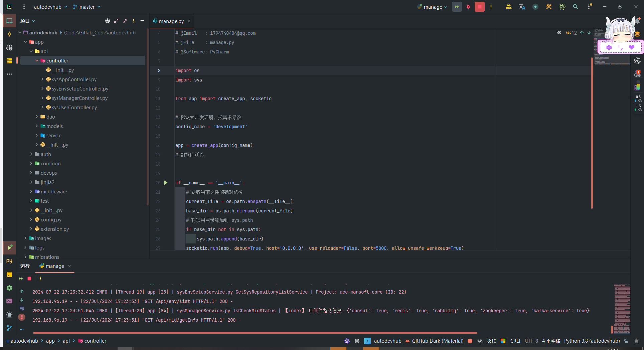Open the Database tool window icon
Image resolution: width=644 pixels, height=350 pixels.
[x=637, y=34]
